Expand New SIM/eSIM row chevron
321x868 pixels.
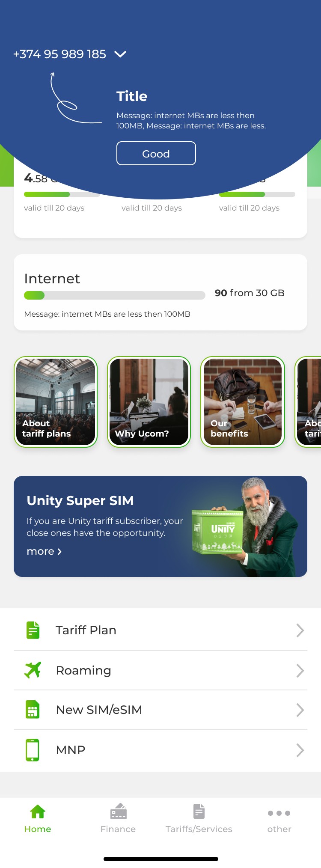[x=300, y=710]
